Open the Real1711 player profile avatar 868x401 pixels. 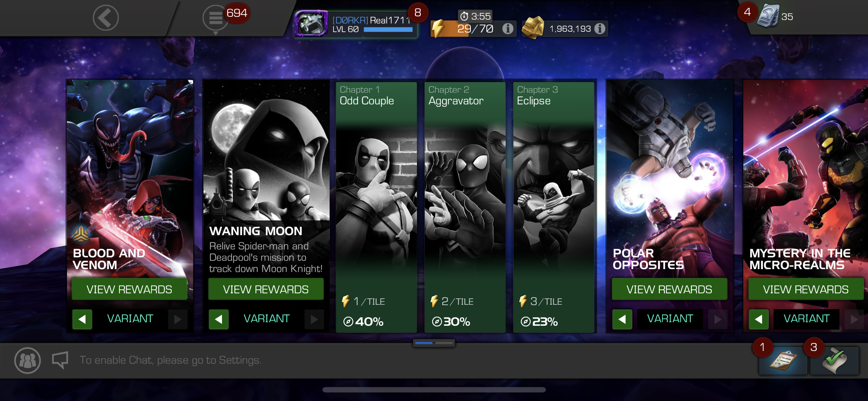pyautogui.click(x=311, y=24)
